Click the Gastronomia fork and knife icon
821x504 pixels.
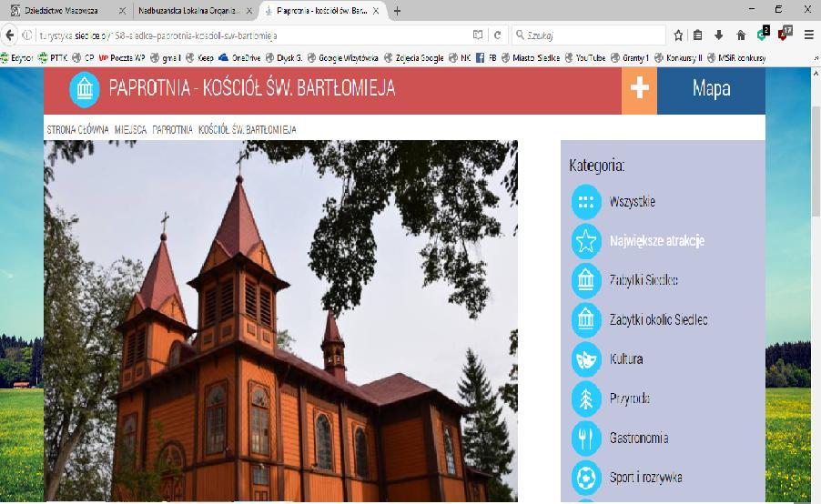tap(586, 438)
